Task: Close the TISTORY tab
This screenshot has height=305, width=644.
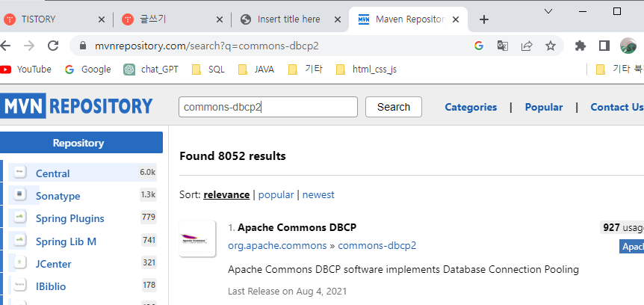Action: click(x=102, y=19)
